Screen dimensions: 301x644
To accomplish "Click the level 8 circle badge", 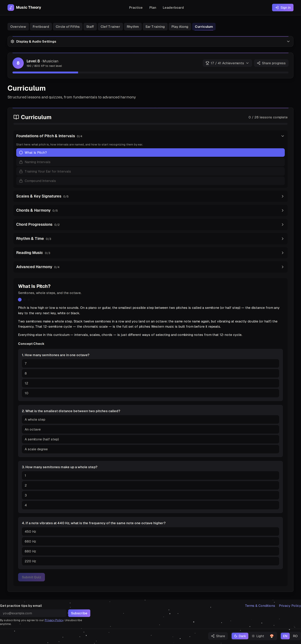I will (18, 63).
